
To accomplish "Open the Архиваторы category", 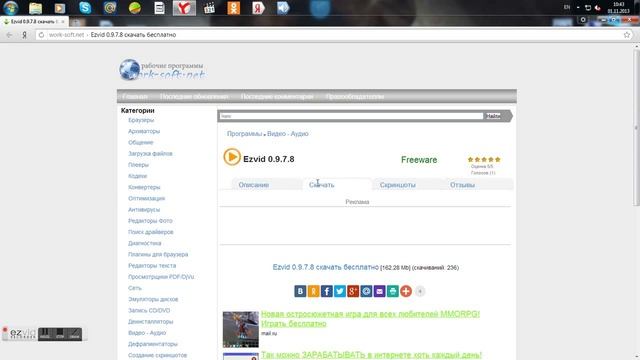I will [144, 131].
